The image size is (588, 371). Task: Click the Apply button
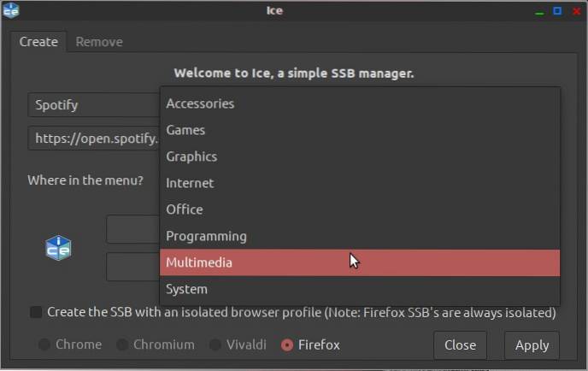pyautogui.click(x=532, y=345)
